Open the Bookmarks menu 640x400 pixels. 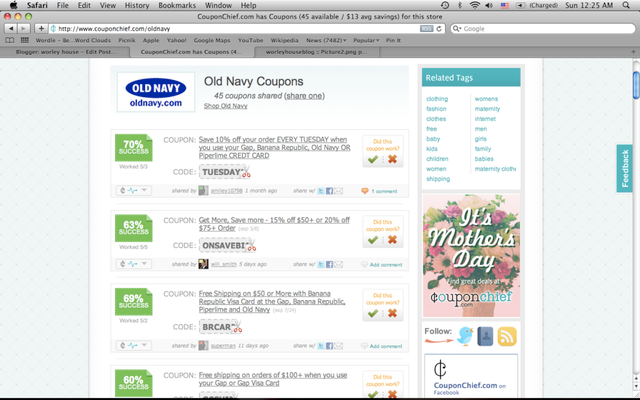coord(177,5)
